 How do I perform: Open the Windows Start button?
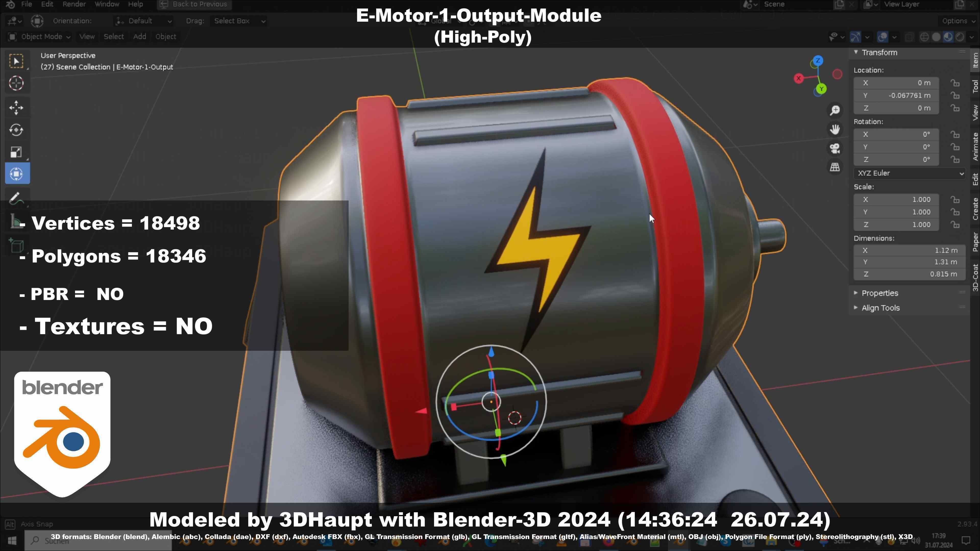coord(12,540)
